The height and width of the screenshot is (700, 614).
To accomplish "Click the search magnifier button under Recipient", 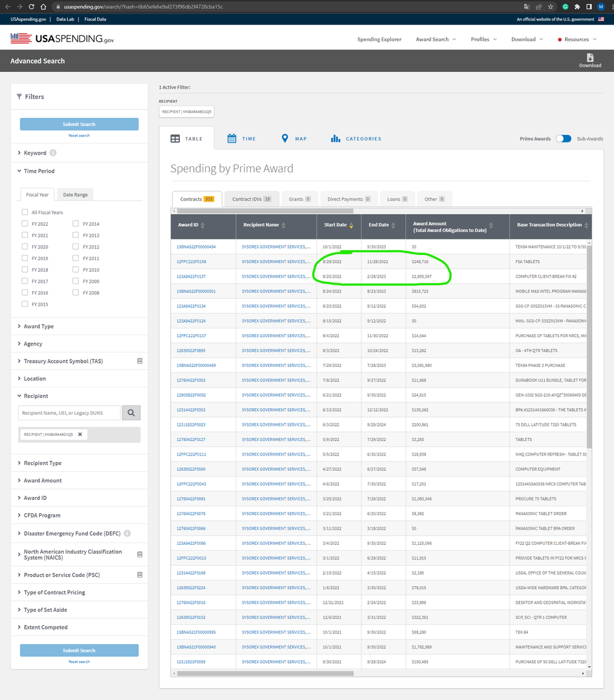I will 131,413.
